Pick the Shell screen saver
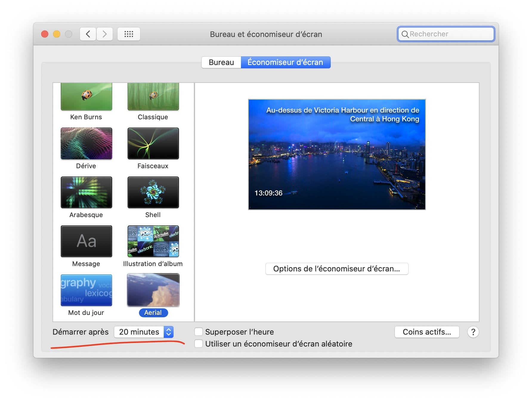 point(153,192)
